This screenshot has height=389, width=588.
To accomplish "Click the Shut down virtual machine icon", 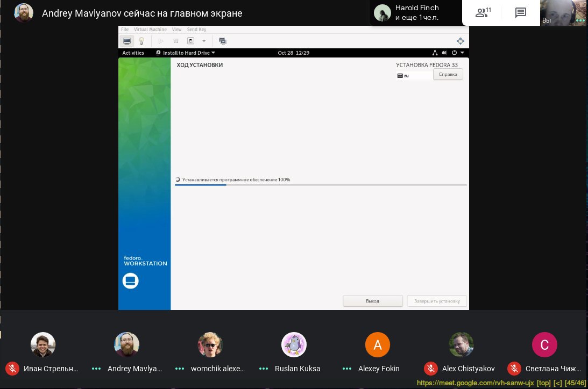I will pos(190,41).
